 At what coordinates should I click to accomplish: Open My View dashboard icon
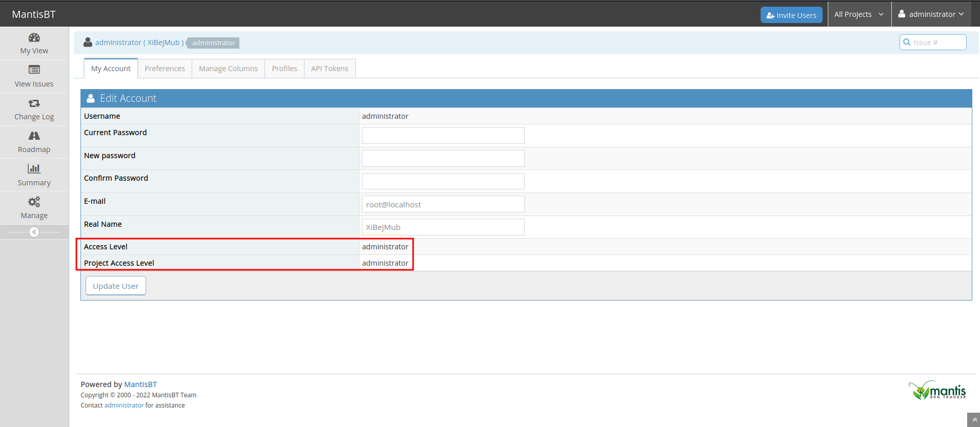point(34,37)
